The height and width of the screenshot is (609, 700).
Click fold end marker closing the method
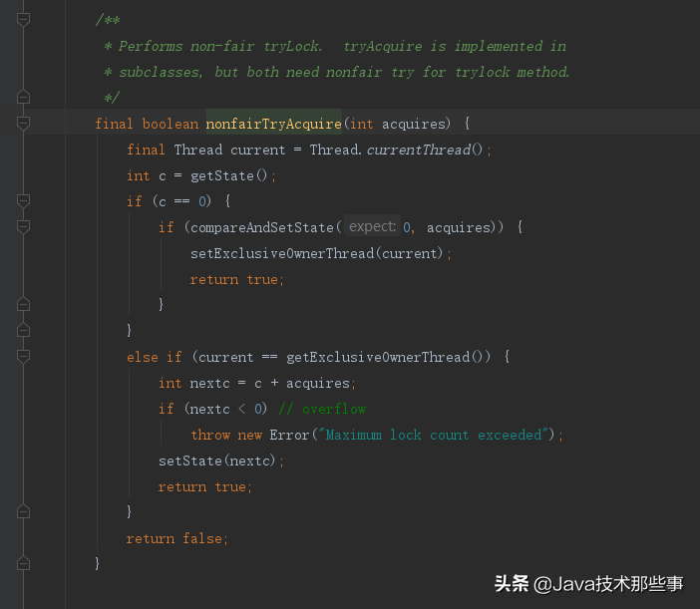(23, 563)
